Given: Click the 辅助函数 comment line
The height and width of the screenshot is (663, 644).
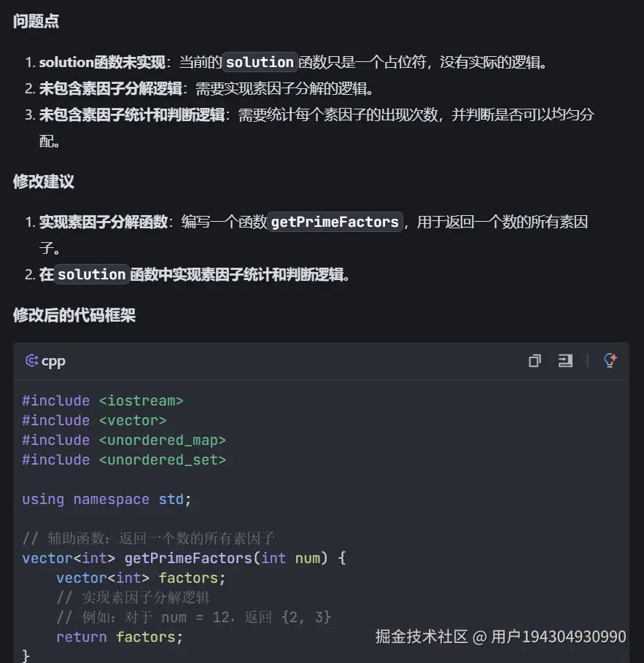Looking at the screenshot, I should [148, 538].
